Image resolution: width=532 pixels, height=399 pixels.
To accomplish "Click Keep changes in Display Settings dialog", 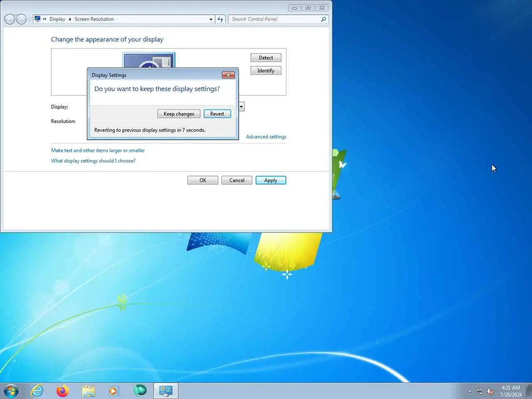I will pyautogui.click(x=179, y=114).
